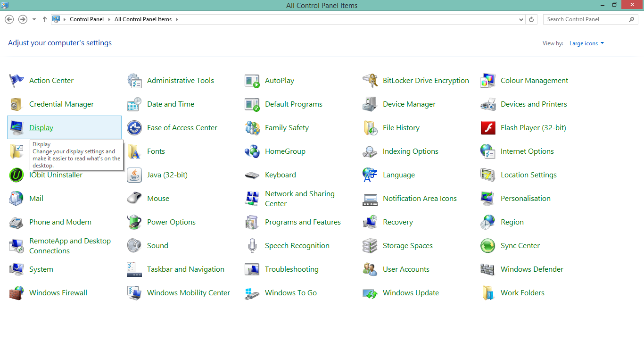The width and height of the screenshot is (644, 342).
Task: Expand the chevron after Control Panel breadcrumb
Action: click(x=109, y=19)
